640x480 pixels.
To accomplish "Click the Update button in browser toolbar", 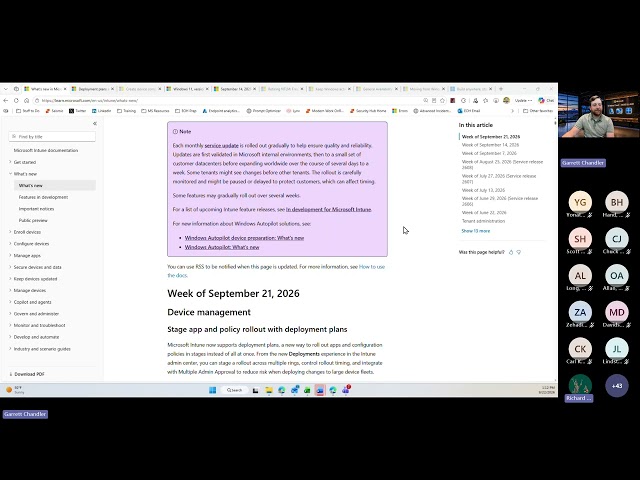I will click(x=523, y=100).
